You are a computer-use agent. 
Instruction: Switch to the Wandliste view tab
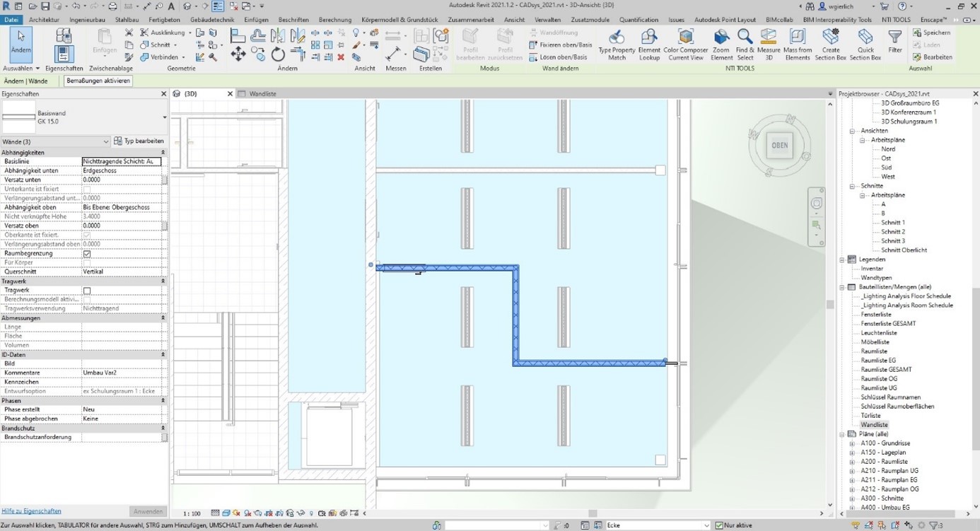(262, 93)
